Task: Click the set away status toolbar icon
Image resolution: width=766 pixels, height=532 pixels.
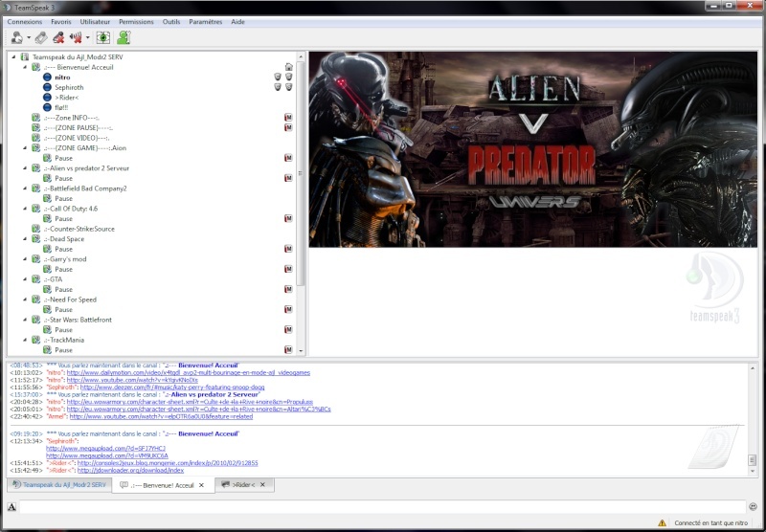Action: 17,37
